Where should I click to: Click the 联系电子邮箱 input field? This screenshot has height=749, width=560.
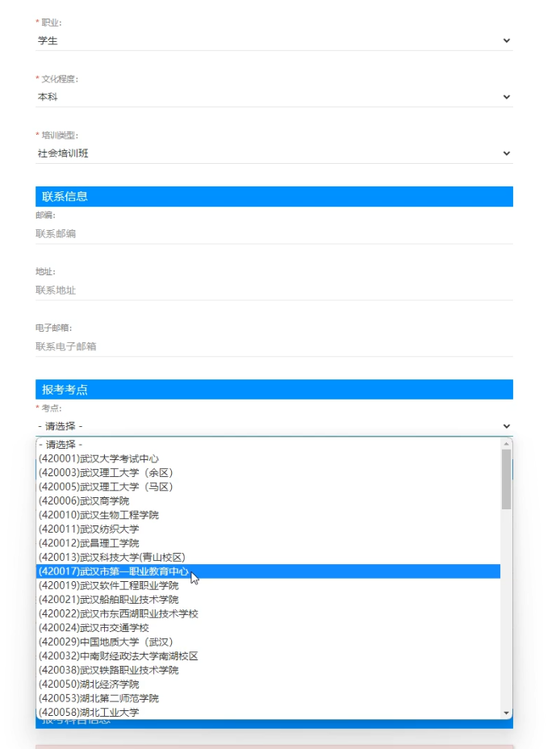[274, 346]
